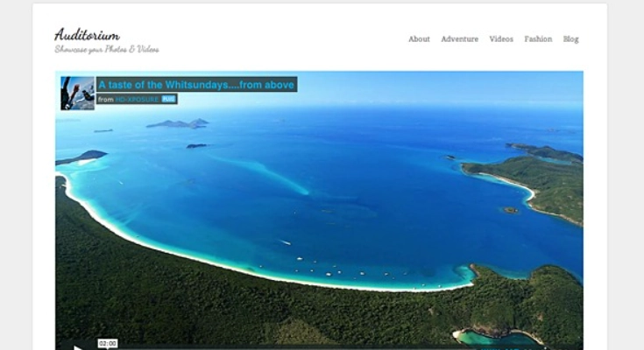Seek along the video progress bar

[287, 348]
